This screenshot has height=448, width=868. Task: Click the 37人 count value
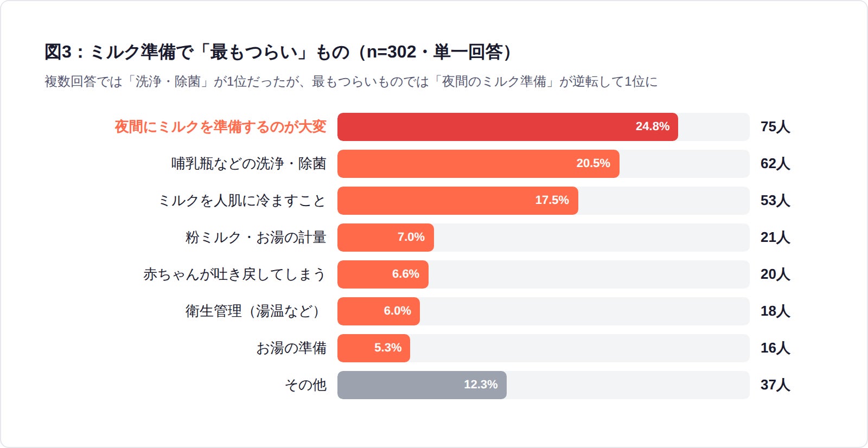point(775,385)
